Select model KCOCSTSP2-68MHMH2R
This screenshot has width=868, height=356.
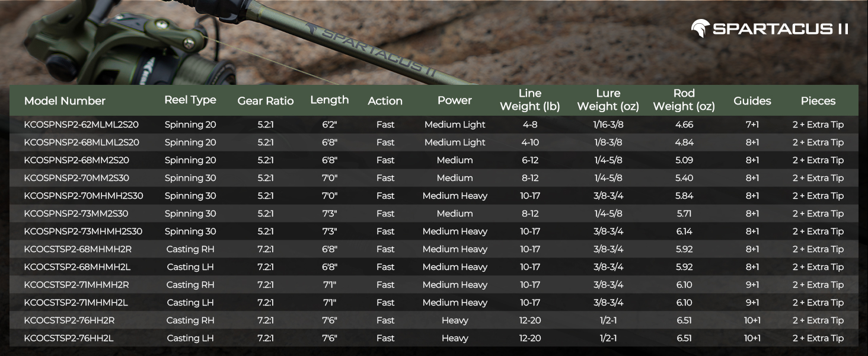78,249
